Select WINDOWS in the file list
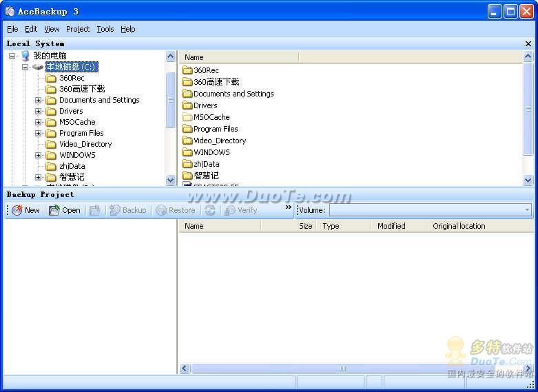The width and height of the screenshot is (538, 392). pos(206,152)
